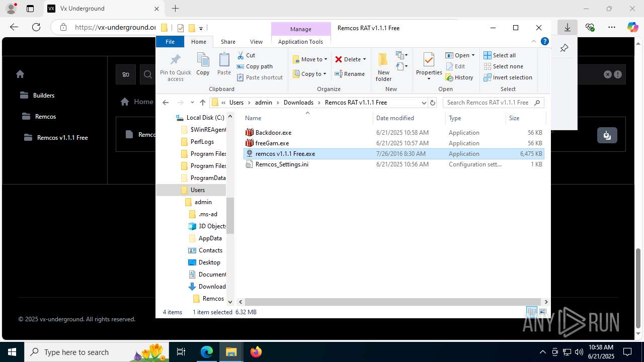Switch to the View ribbon tab

click(256, 42)
